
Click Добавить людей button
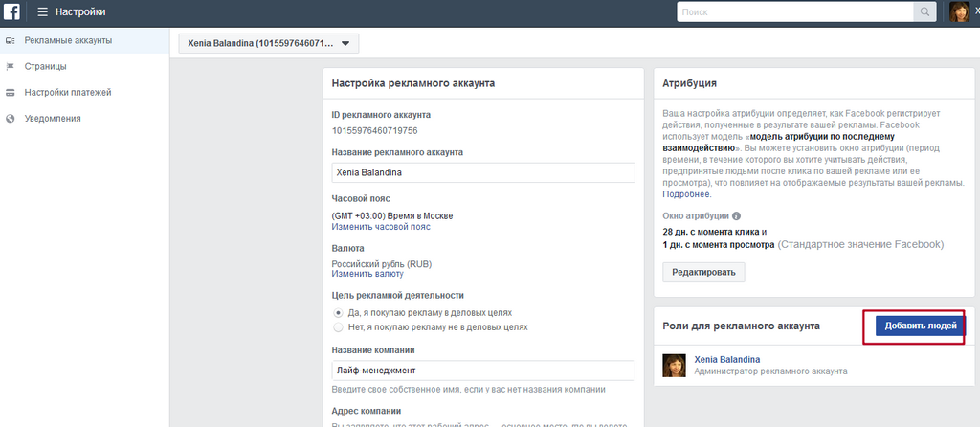[921, 326]
